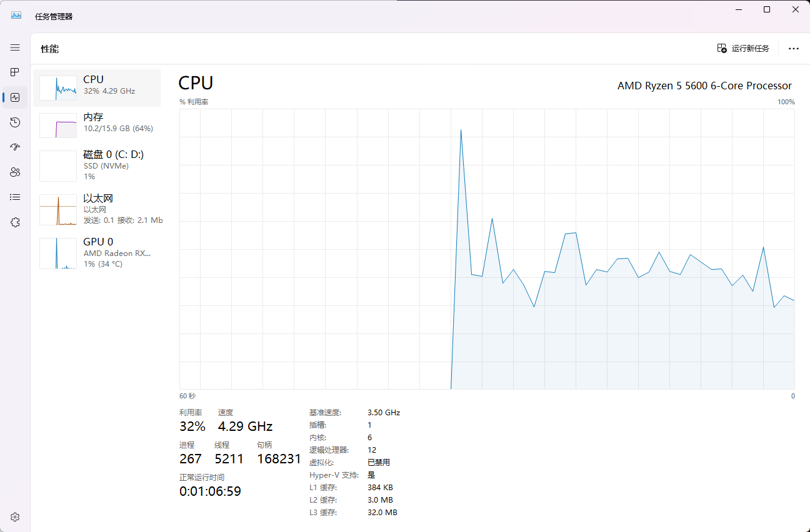Image resolution: width=810 pixels, height=532 pixels.
Task: Select the CPU performance entry
Action: click(97, 88)
